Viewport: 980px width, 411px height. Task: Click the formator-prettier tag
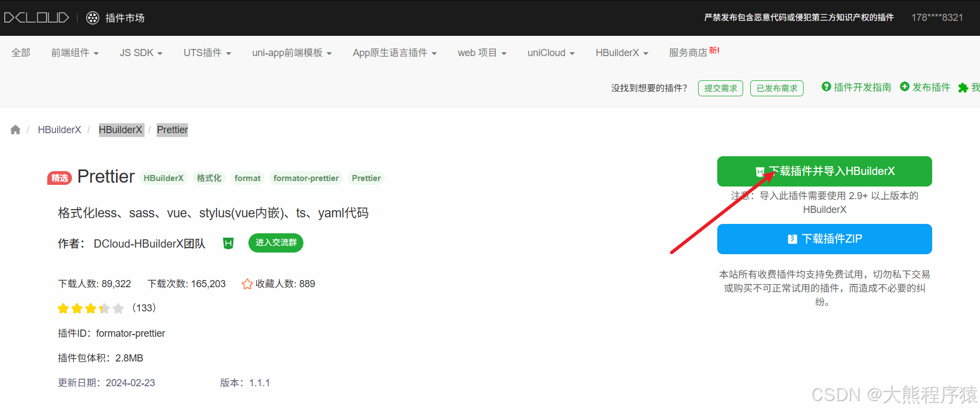306,178
